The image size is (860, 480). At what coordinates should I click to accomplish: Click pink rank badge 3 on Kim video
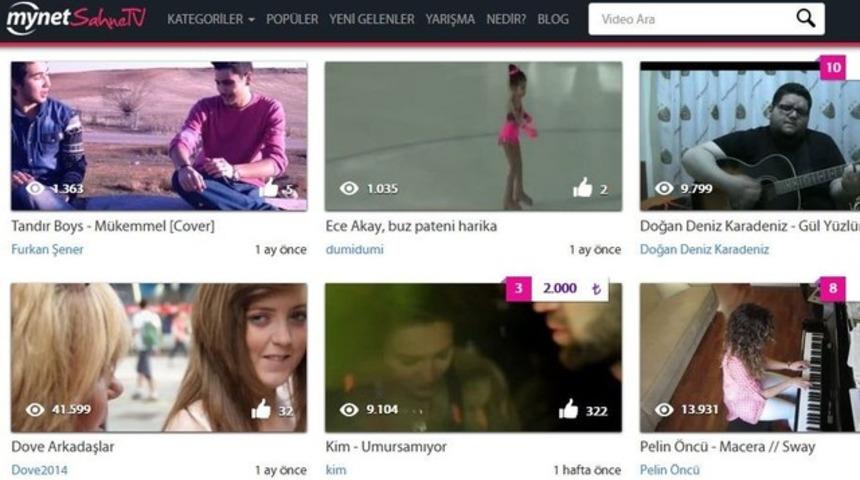[x=518, y=289]
